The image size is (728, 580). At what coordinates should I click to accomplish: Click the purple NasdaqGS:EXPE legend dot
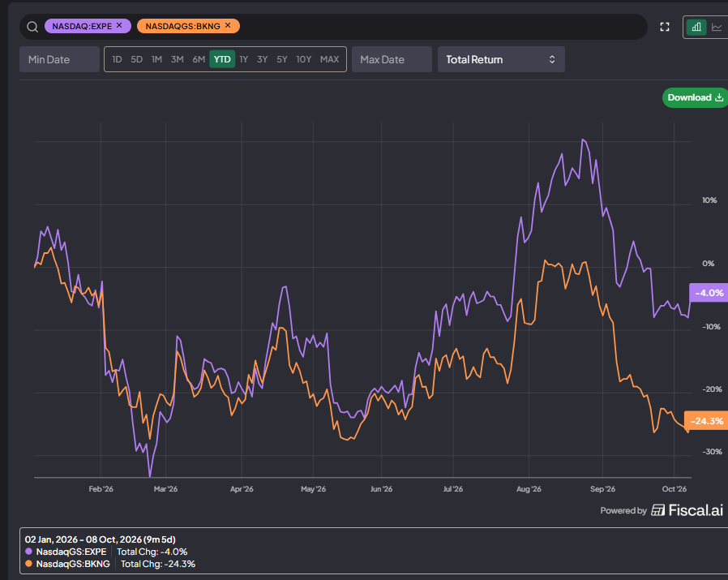pos(29,552)
